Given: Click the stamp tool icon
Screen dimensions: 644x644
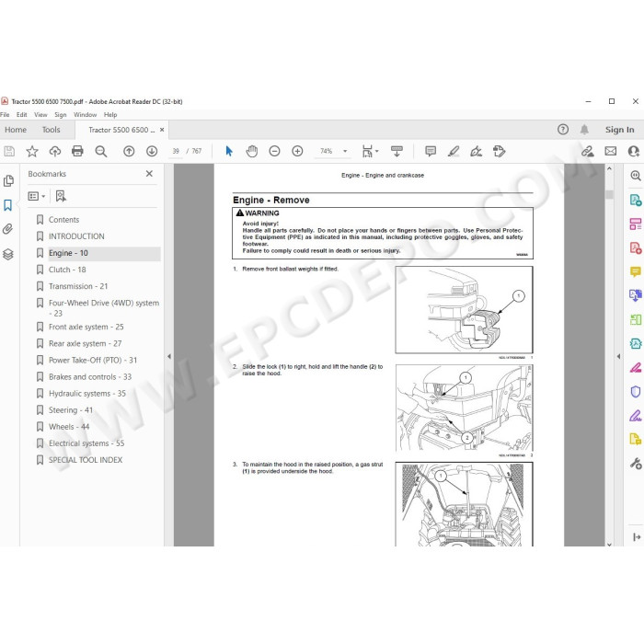Looking at the screenshot, I should click(499, 152).
